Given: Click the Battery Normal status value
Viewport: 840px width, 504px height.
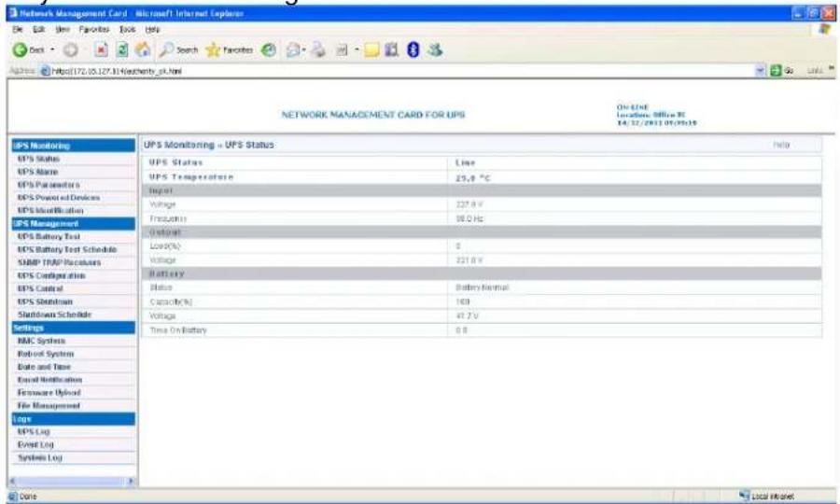Looking at the screenshot, I should pyautogui.click(x=483, y=287).
